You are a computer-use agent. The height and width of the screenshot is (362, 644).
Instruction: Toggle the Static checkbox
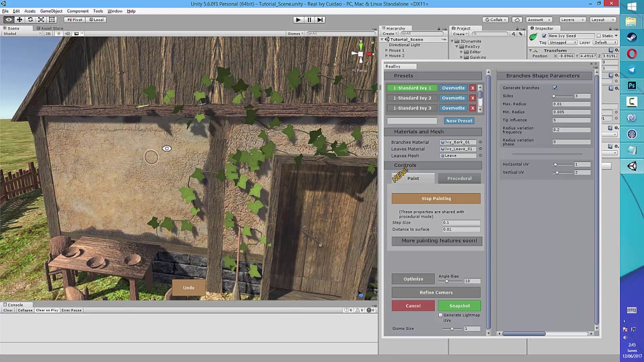[599, 36]
